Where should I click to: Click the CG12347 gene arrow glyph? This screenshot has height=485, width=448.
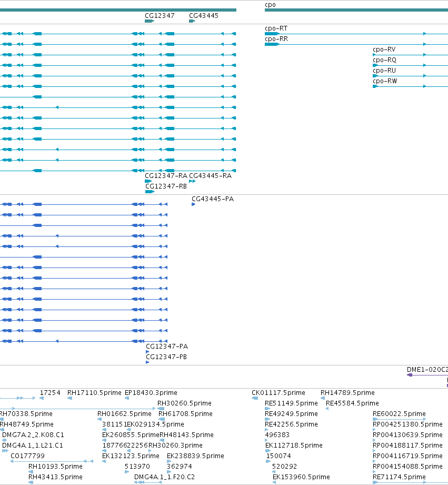tap(150, 21)
